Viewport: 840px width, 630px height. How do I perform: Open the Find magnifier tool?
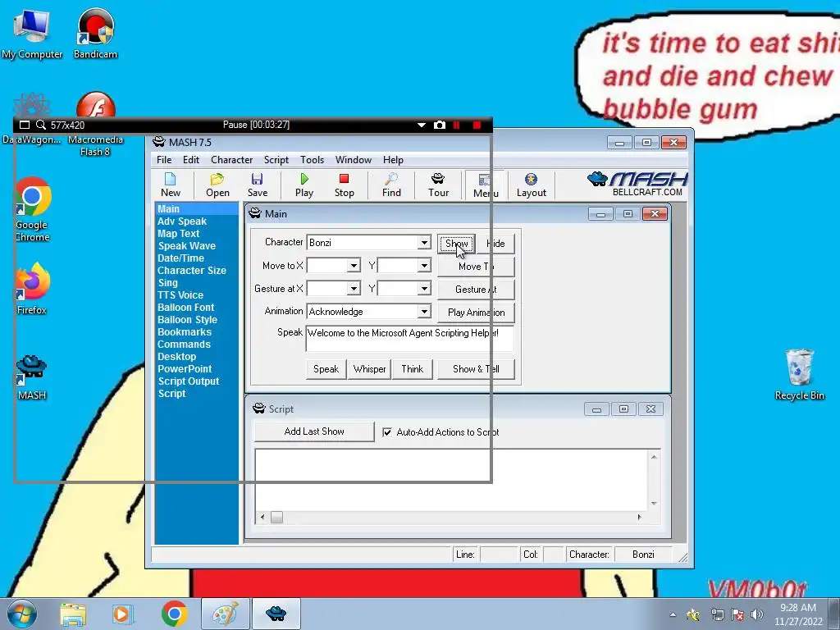point(391,185)
